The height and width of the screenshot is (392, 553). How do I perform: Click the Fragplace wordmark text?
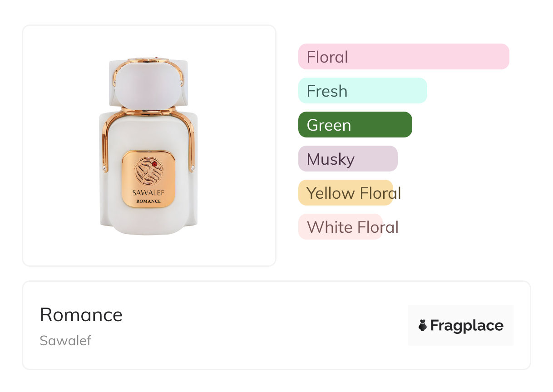point(467,325)
